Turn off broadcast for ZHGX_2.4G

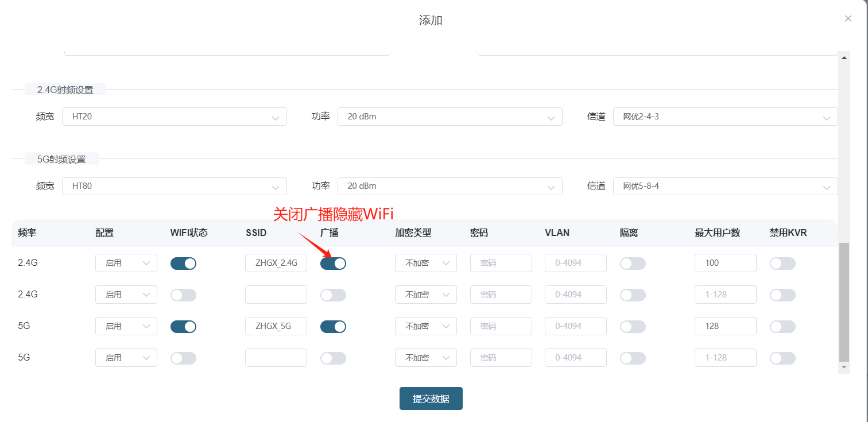(x=333, y=263)
